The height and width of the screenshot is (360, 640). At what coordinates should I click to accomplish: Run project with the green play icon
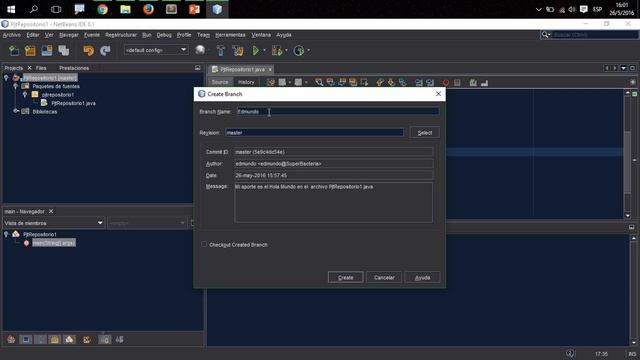tap(256, 51)
